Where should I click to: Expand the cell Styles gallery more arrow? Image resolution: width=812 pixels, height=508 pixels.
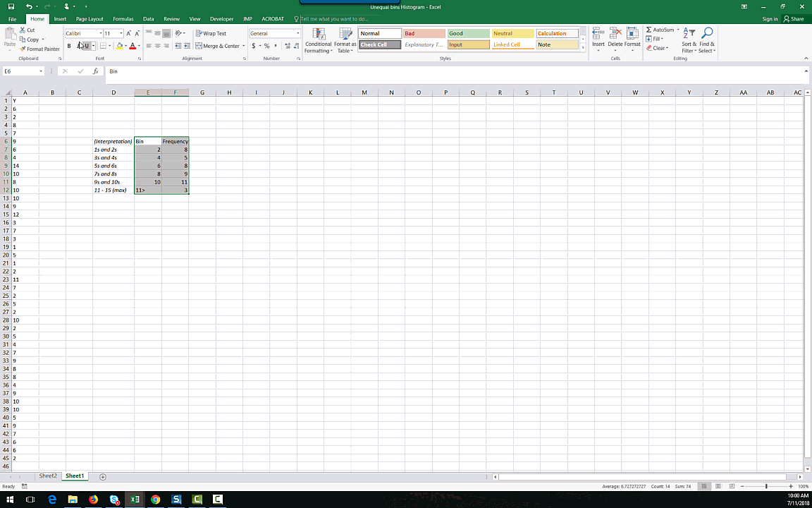583,48
